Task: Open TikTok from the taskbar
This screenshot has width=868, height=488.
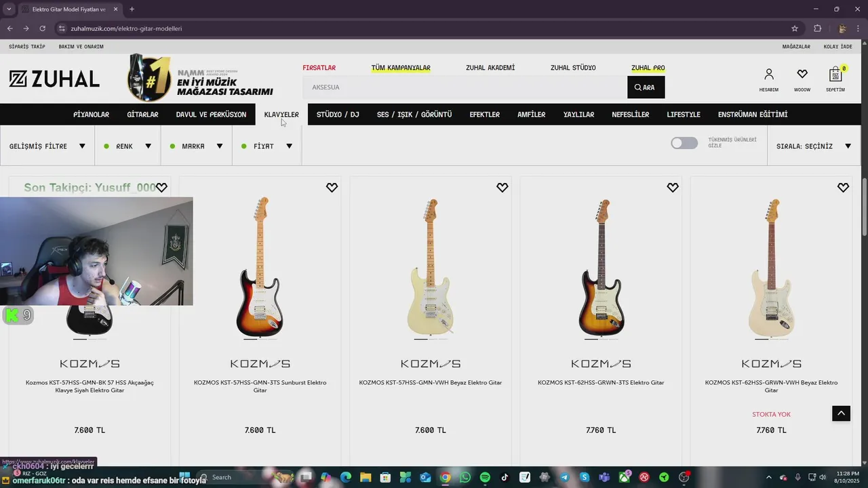Action: tap(505, 477)
